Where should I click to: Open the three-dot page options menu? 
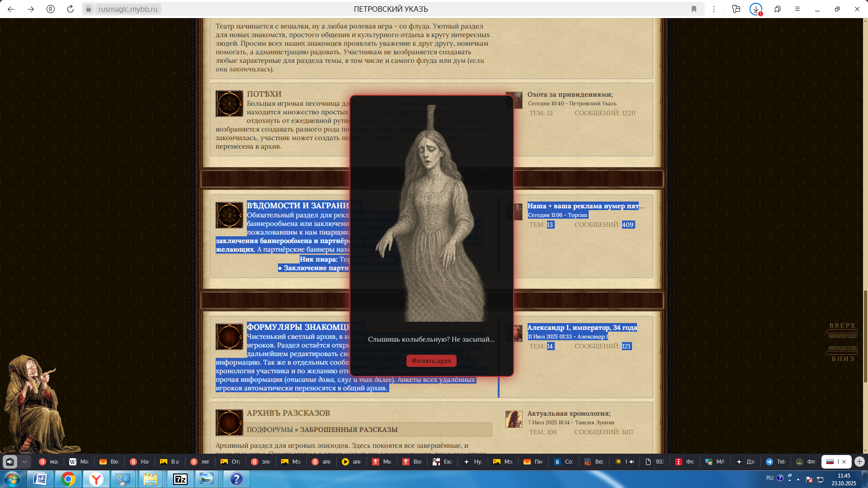pyautogui.click(x=714, y=9)
